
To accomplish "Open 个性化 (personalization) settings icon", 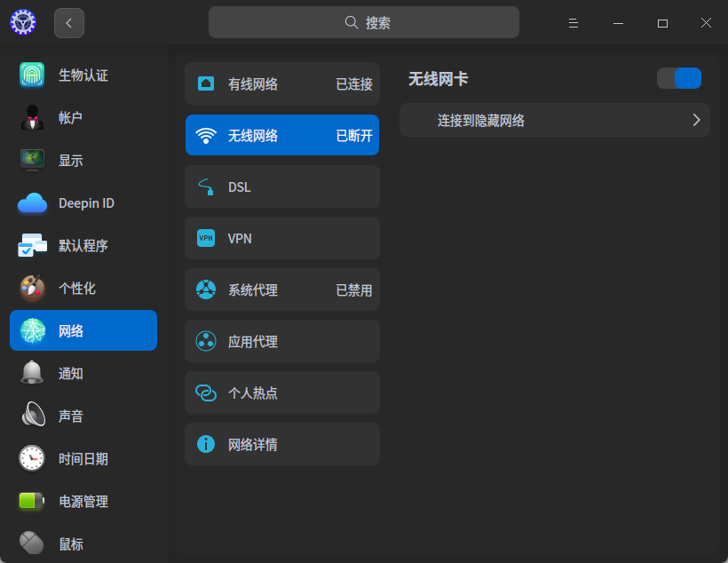I will pos(32,288).
